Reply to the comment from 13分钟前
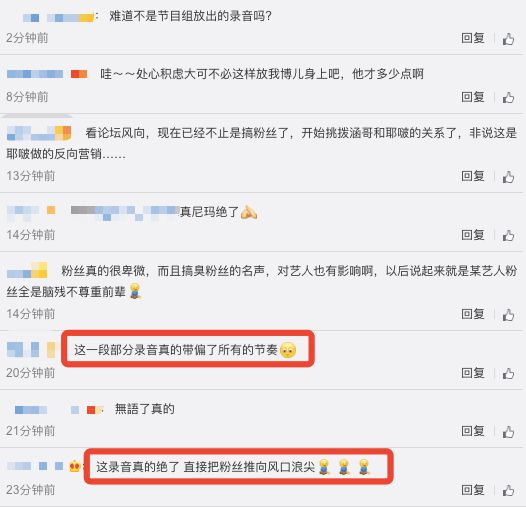Viewport: 526px width, 507px height. [473, 176]
